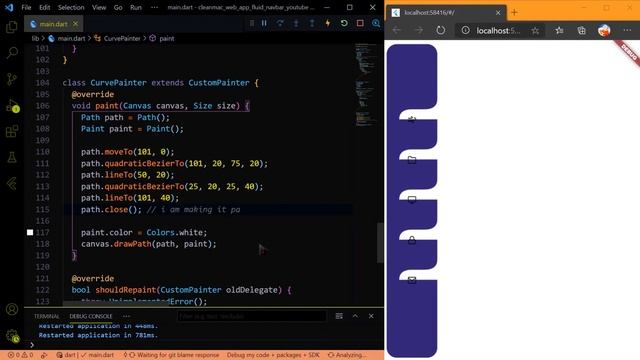
Task: Click the editor vertical scrollbar thumb
Action: 380,243
